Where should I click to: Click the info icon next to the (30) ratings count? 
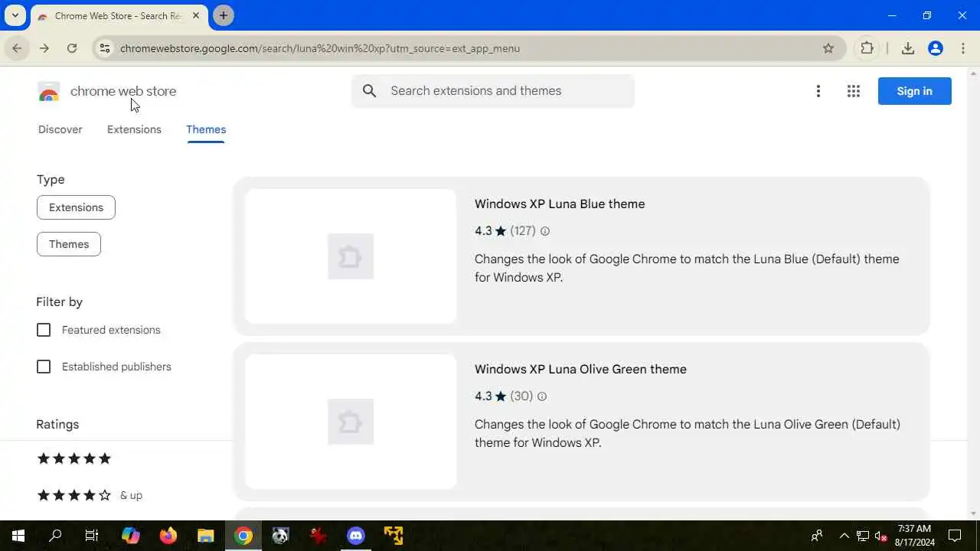(x=542, y=396)
